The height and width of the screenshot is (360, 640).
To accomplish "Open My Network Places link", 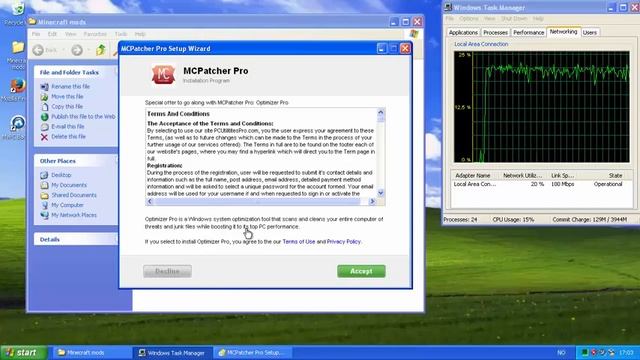I will pyautogui.click(x=74, y=215).
